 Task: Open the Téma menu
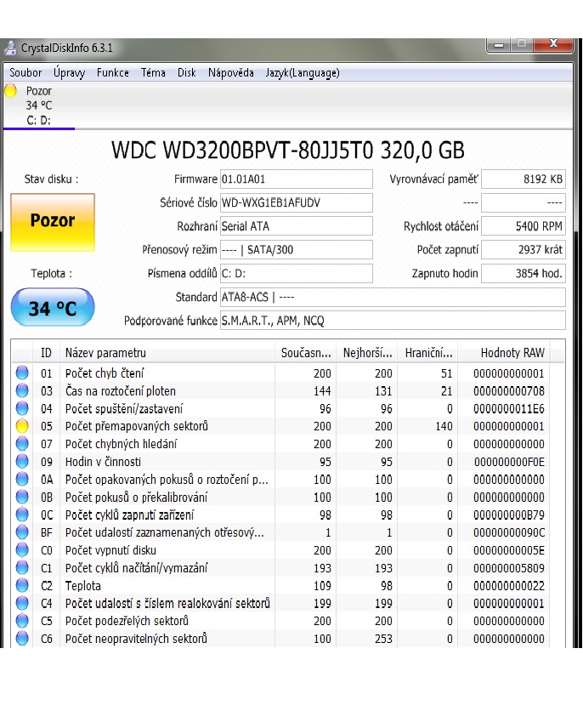pyautogui.click(x=153, y=73)
